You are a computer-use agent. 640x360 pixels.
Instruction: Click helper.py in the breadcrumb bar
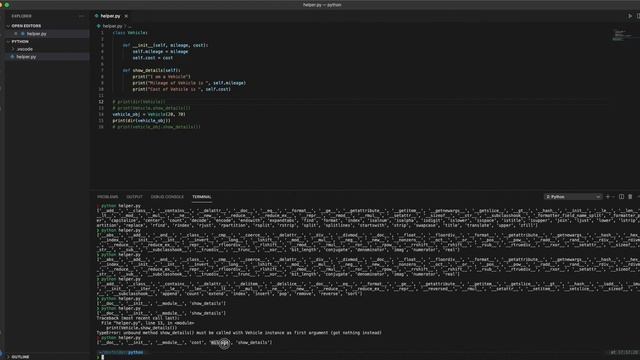(112, 26)
